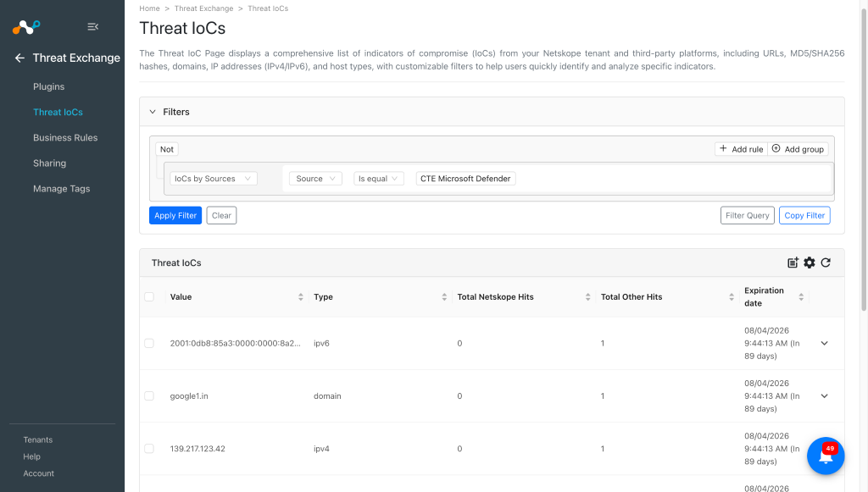Expand google1.in row details chevron
868x492 pixels.
[824, 395]
